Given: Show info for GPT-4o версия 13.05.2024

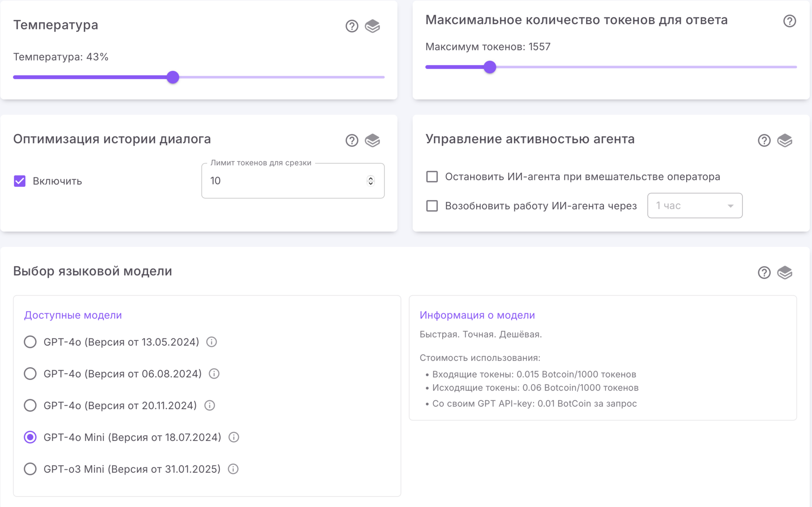Looking at the screenshot, I should (x=211, y=342).
